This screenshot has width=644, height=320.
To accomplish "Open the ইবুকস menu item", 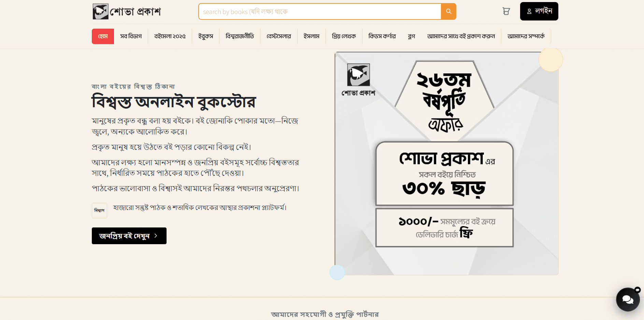I will pyautogui.click(x=206, y=37).
